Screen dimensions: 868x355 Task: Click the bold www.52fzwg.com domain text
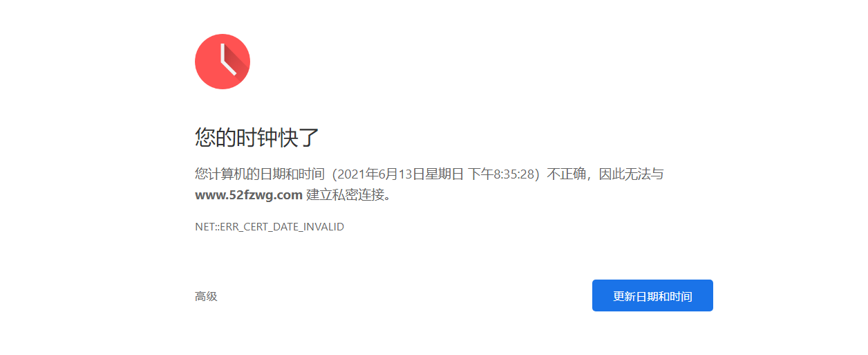249,194
